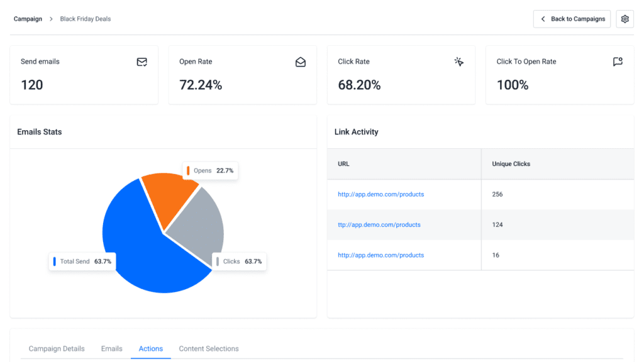
Task: Toggle the Total Send legend entry
Action: (x=82, y=261)
